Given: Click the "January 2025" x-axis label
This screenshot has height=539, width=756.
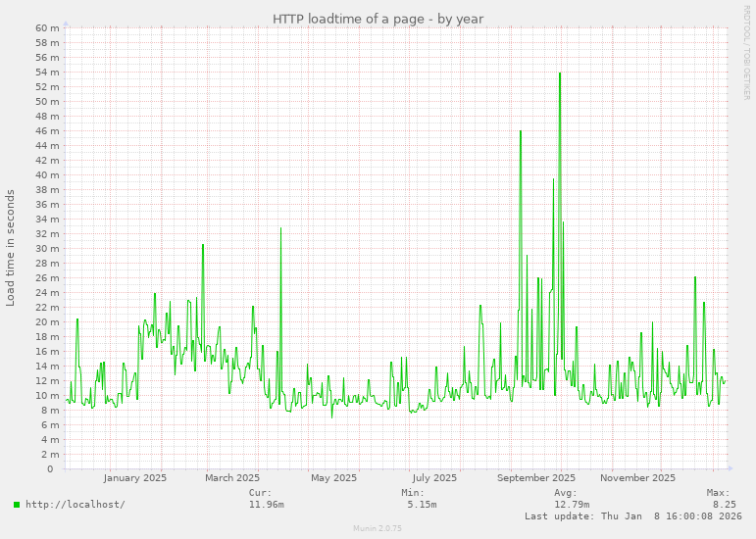Looking at the screenshot, I should point(135,478).
